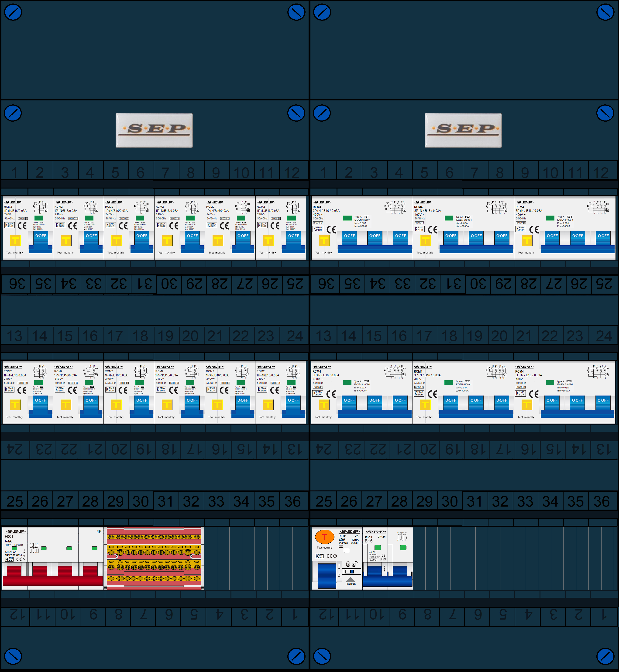Click the 'Test regularly' text below orange button
Image resolution: width=619 pixels, height=672 pixels.
[x=325, y=548]
